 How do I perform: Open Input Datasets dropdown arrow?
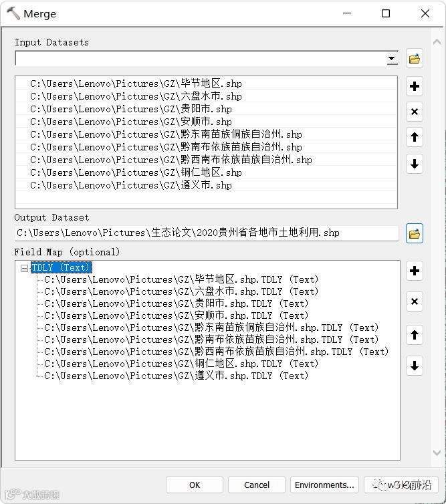(391, 59)
